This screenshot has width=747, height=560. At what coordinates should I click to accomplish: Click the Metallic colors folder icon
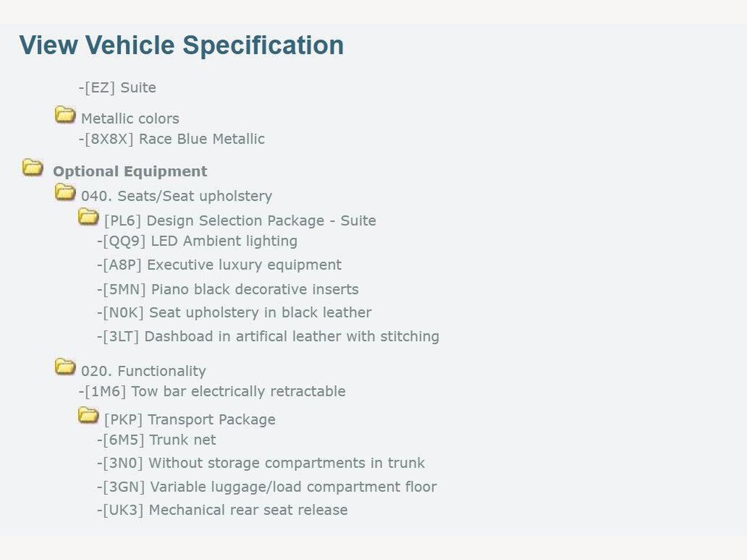pyautogui.click(x=65, y=115)
